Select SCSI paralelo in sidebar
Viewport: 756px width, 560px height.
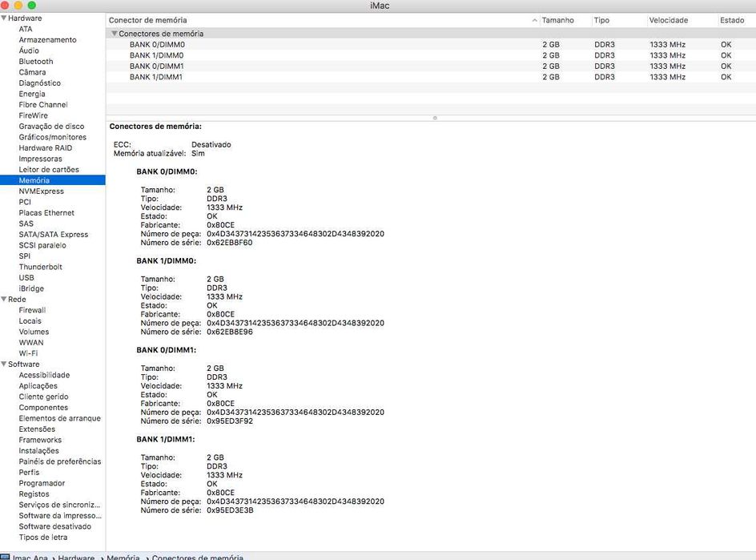point(42,245)
